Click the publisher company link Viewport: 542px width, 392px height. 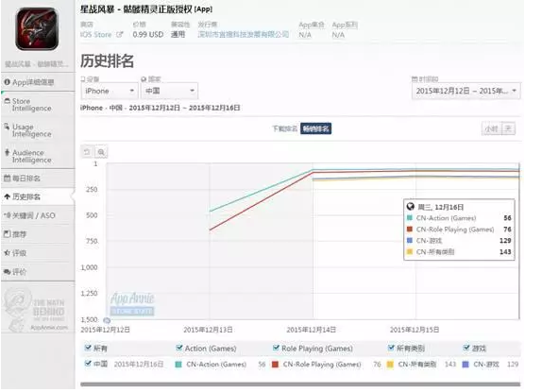point(243,35)
